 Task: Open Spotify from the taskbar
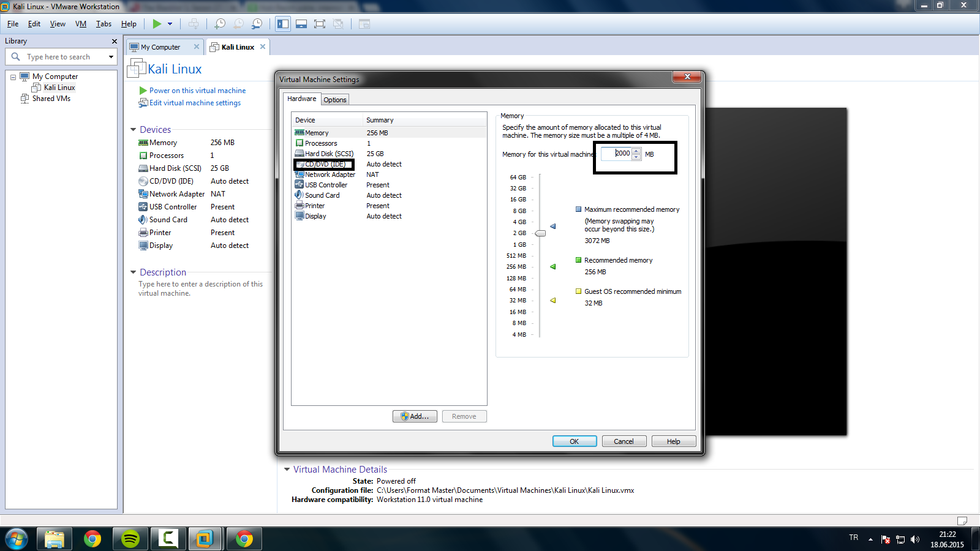pyautogui.click(x=130, y=539)
